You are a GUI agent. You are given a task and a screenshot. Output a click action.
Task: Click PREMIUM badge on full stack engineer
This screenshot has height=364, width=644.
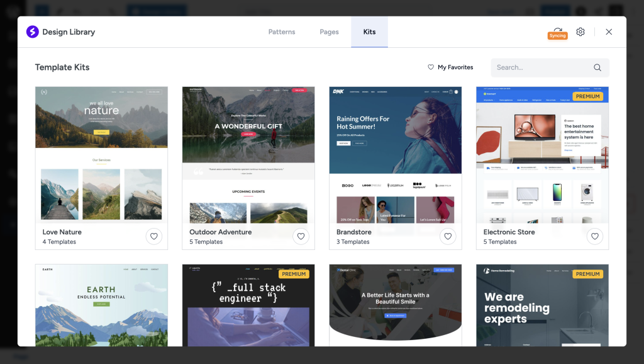point(294,274)
